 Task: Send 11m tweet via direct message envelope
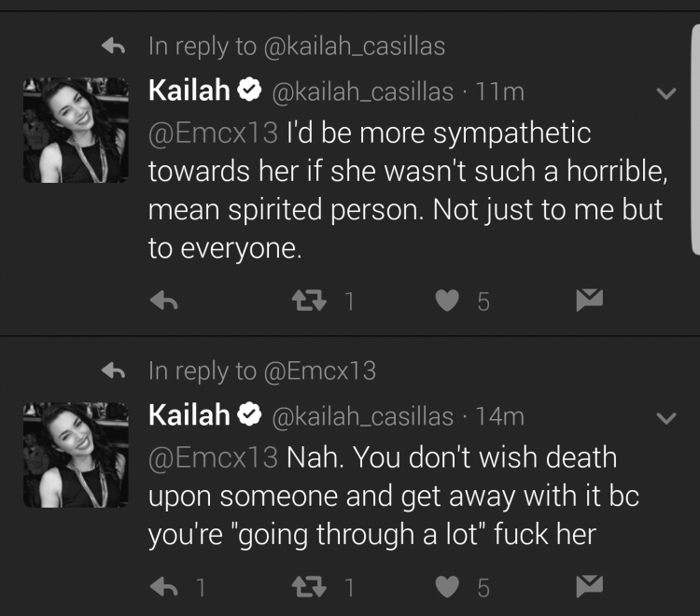click(590, 300)
